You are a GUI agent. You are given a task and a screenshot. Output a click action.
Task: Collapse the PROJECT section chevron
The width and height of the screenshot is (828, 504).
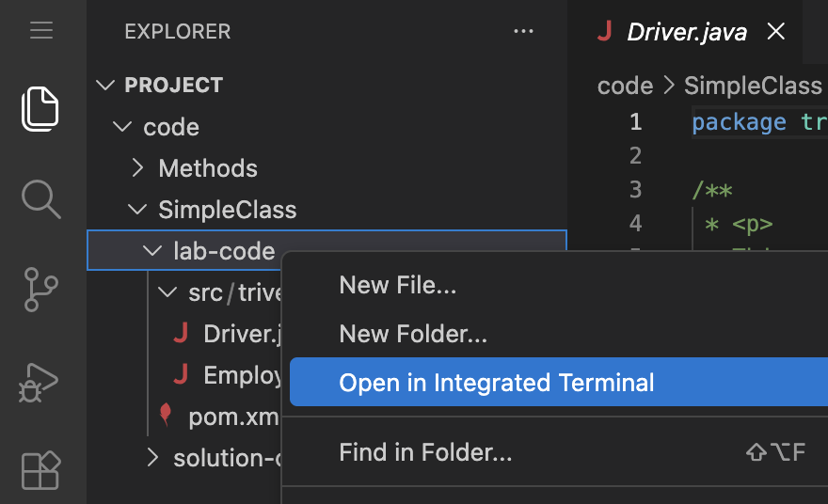pyautogui.click(x=105, y=85)
